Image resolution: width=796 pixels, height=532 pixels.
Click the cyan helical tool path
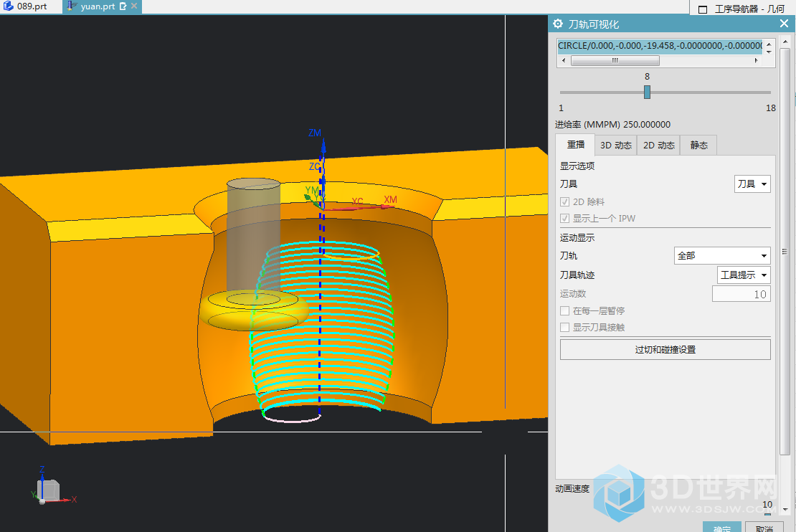(322, 330)
